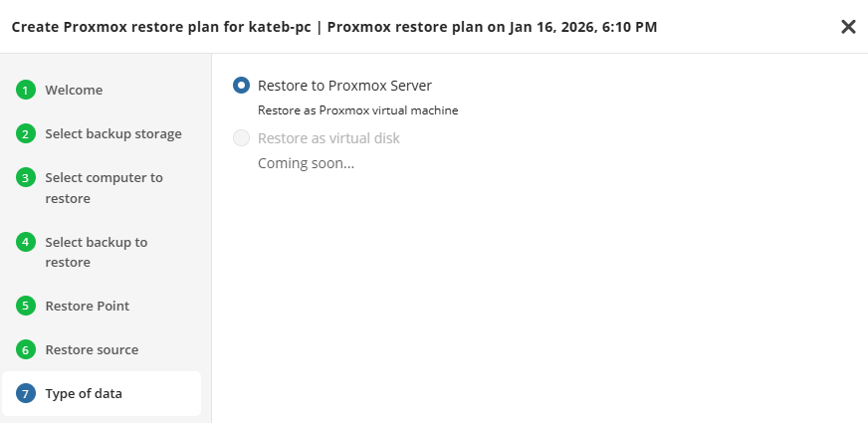Go to the Welcome step label
The width and height of the screenshot is (868, 423).
74,91
